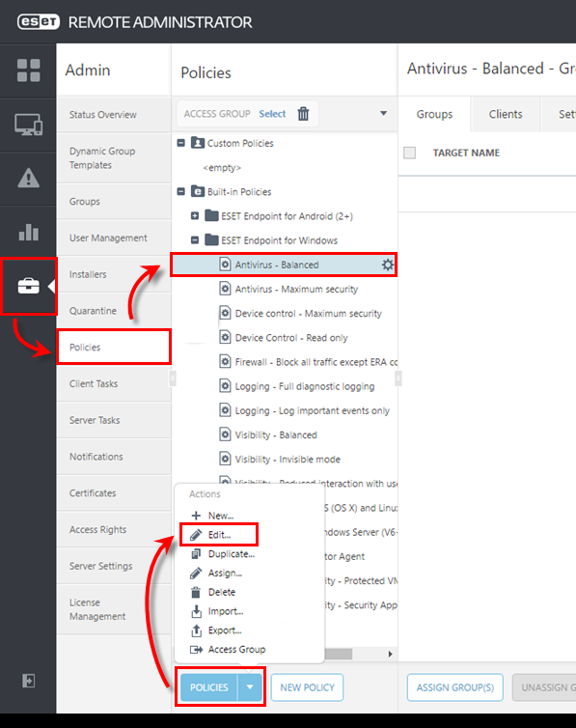Open Client Tasks in Admin menu
The height and width of the screenshot is (728, 576).
(x=114, y=383)
